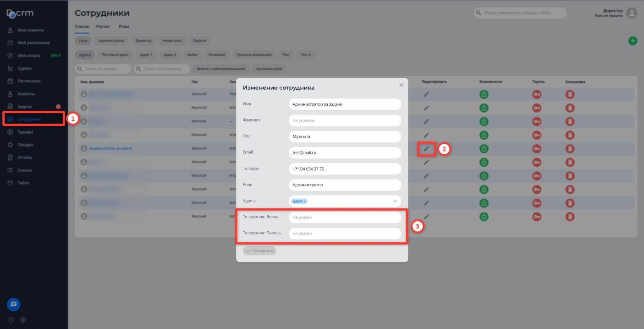Screen dimensions: 644x329
Task: Switch to the Расчет tab
Action: [x=103, y=26]
